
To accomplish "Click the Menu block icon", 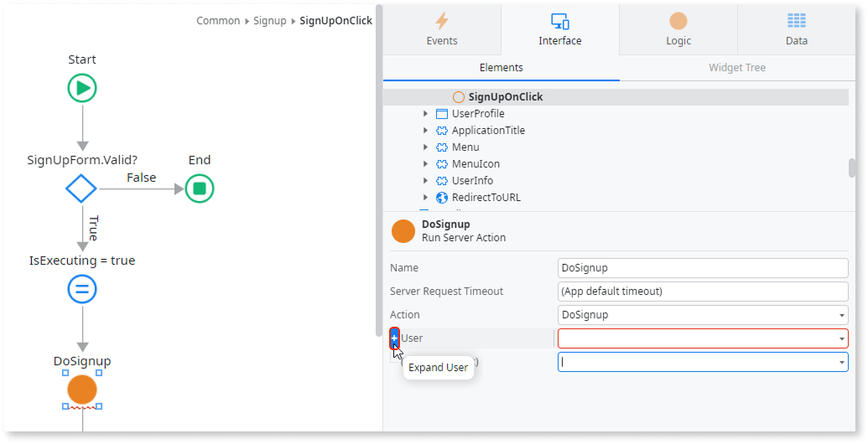I will pyautogui.click(x=442, y=147).
